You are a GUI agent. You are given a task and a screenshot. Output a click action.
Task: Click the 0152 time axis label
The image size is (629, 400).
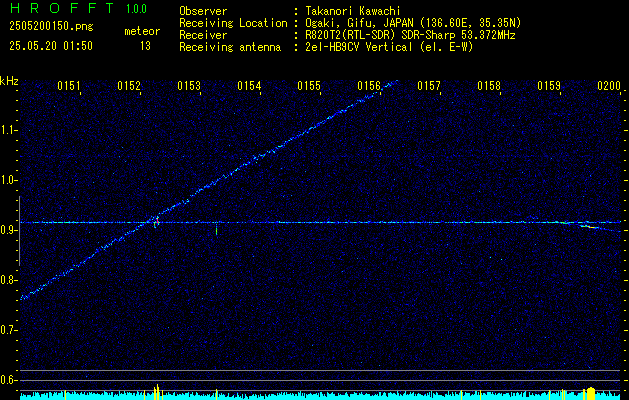pos(129,86)
